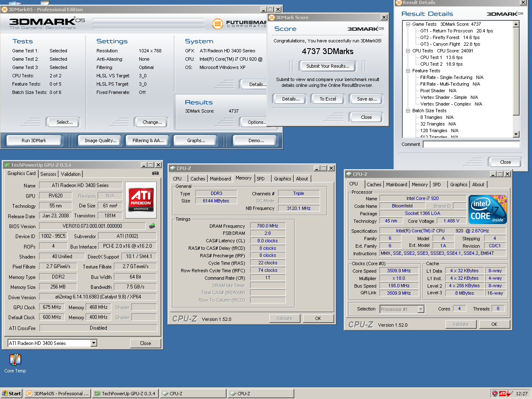The height and width of the screenshot is (399, 532).
Task: Open the Validation tab in GPU-Z
Action: pyautogui.click(x=71, y=174)
